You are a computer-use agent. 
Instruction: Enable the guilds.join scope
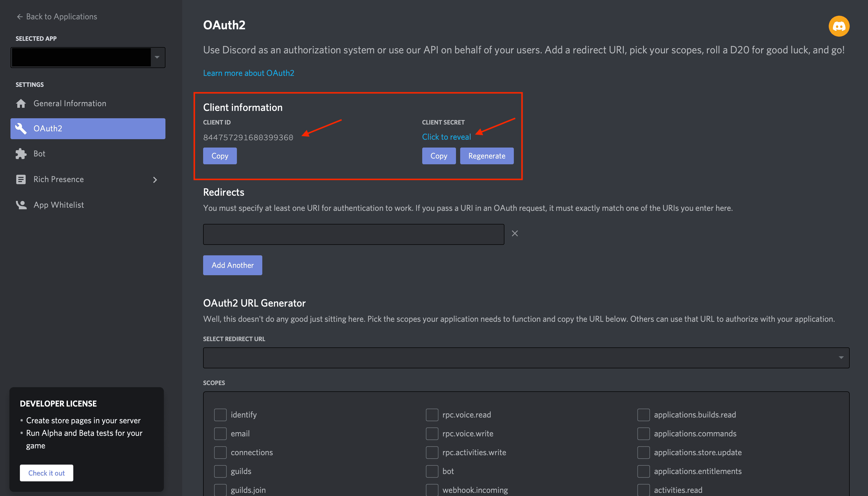click(x=220, y=490)
